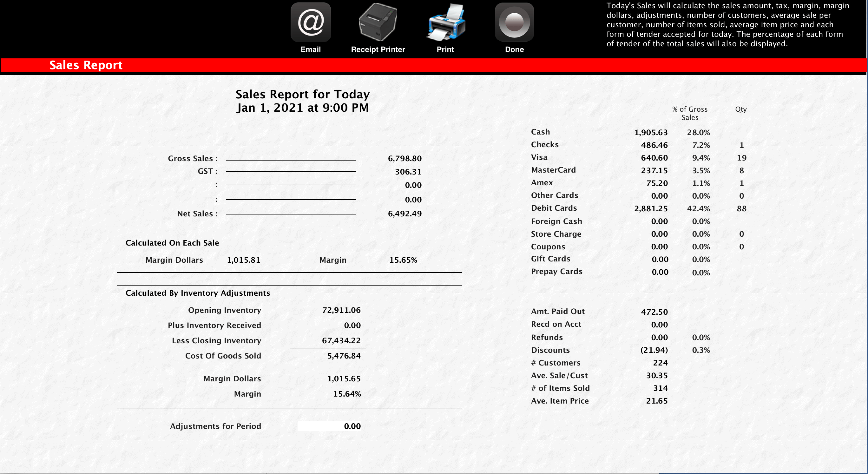This screenshot has width=868, height=474.
Task: Select the Margin Dollars amount 1,015.81
Action: (x=244, y=260)
